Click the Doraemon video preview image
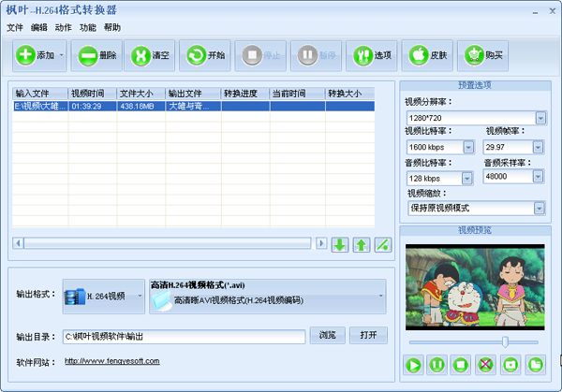 [475, 287]
